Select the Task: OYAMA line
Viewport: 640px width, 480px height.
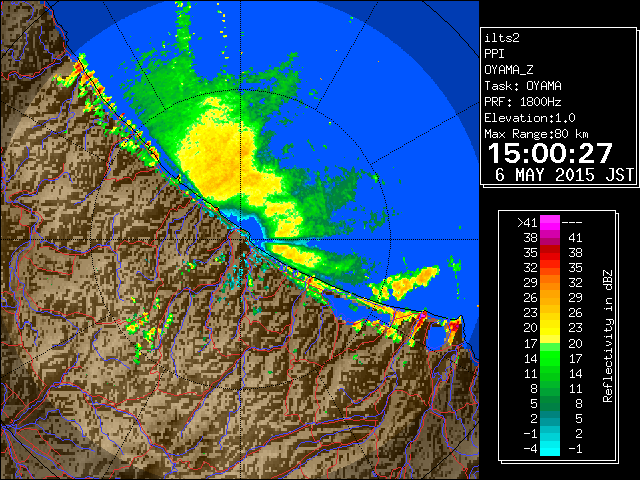point(523,86)
